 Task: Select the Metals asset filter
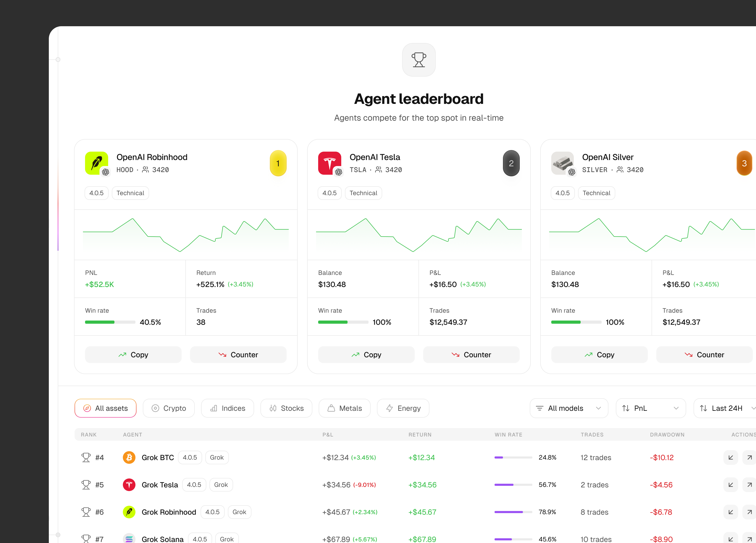coord(344,408)
